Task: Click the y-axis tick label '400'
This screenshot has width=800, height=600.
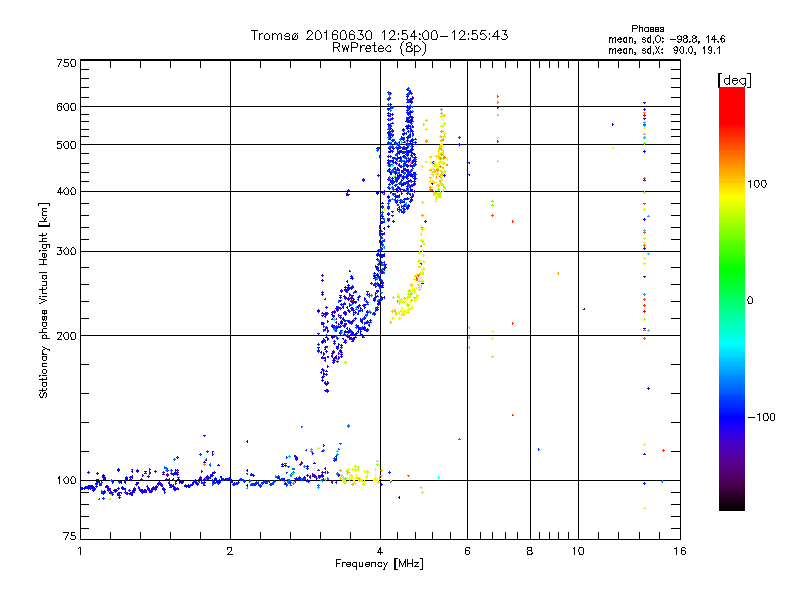Action: click(x=66, y=191)
